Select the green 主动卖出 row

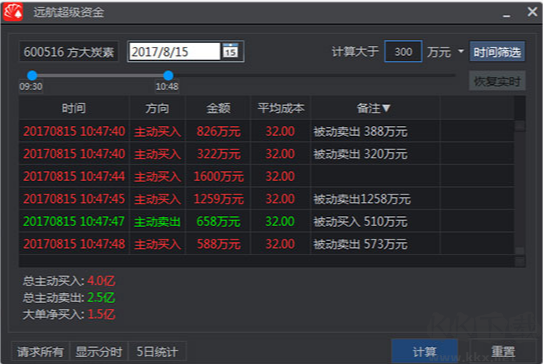[266, 221]
